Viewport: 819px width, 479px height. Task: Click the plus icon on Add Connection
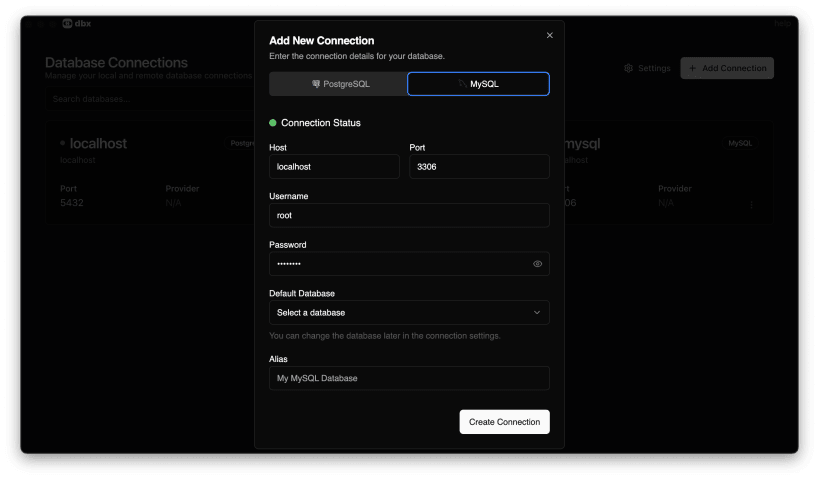click(x=692, y=68)
